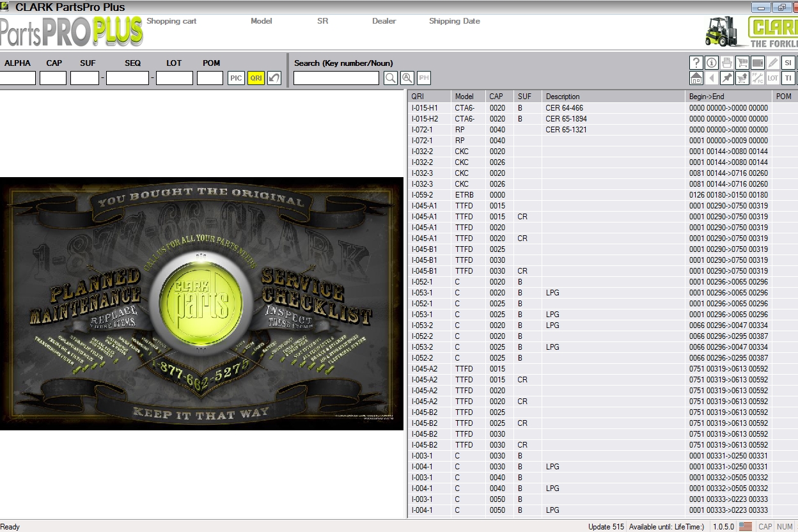This screenshot has width=798, height=532.
Task: Click the NUM indicator in status bar
Action: click(x=785, y=527)
